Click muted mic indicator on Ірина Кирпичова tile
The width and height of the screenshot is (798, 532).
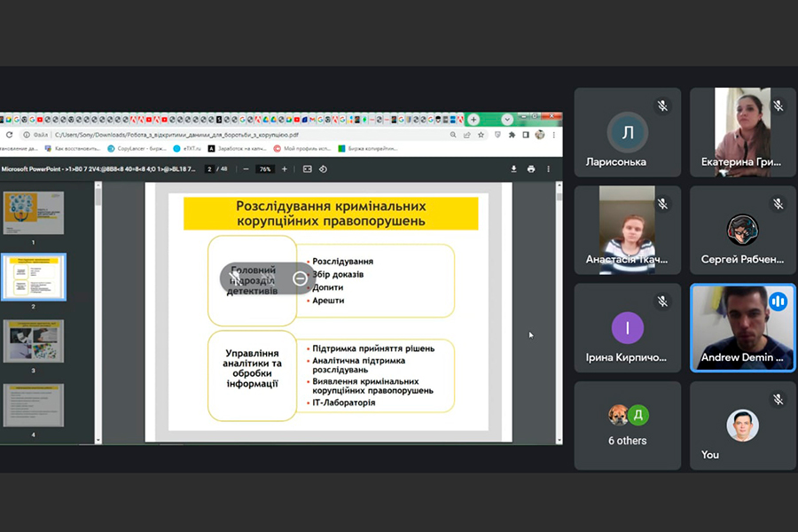pos(662,301)
